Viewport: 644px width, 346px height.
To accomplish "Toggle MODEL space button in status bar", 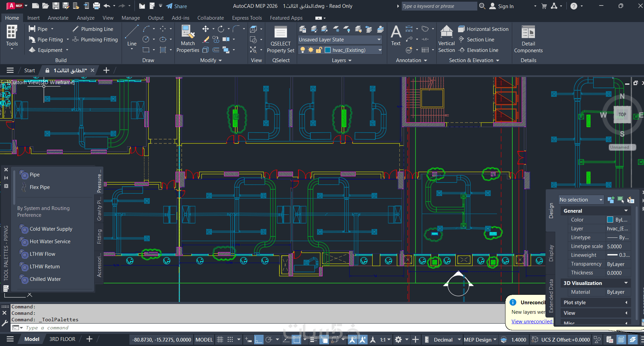I will 204,339.
